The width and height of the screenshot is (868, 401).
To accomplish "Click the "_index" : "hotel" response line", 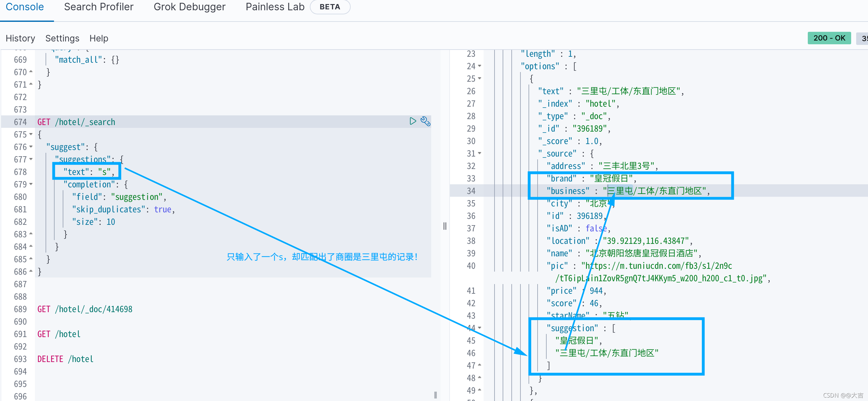I will tap(579, 103).
